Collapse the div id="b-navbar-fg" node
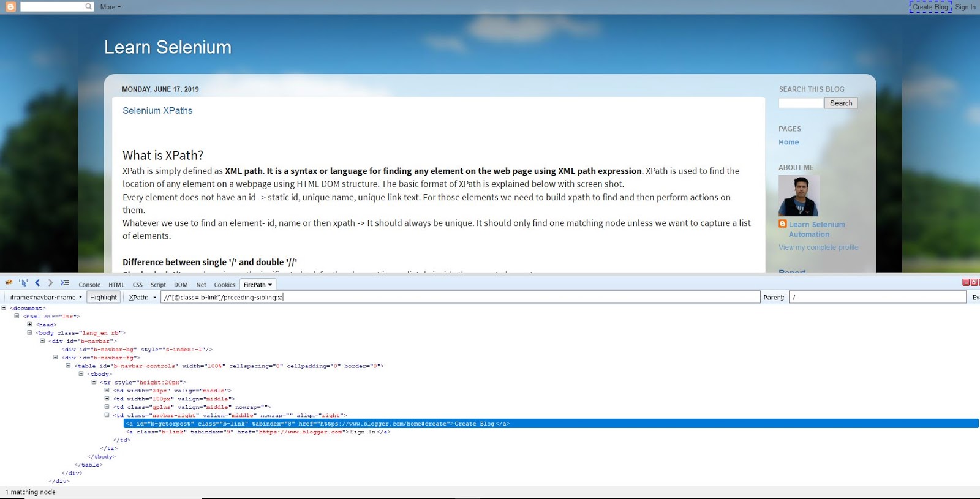This screenshot has width=980, height=499. [x=55, y=357]
